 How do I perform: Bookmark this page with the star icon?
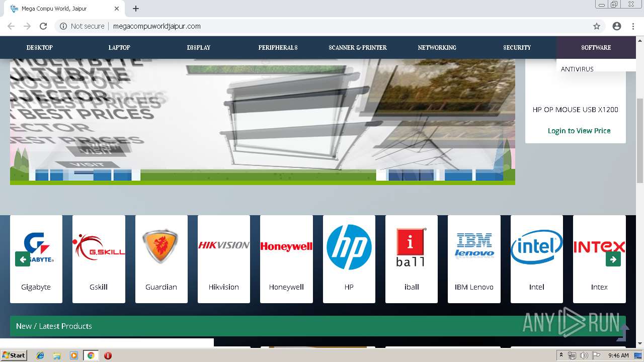597,26
